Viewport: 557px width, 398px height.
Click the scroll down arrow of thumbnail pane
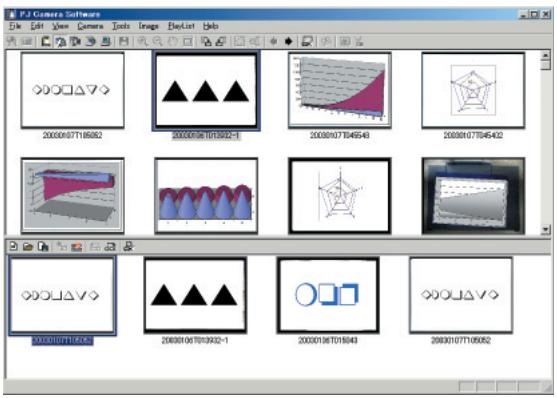[545, 229]
